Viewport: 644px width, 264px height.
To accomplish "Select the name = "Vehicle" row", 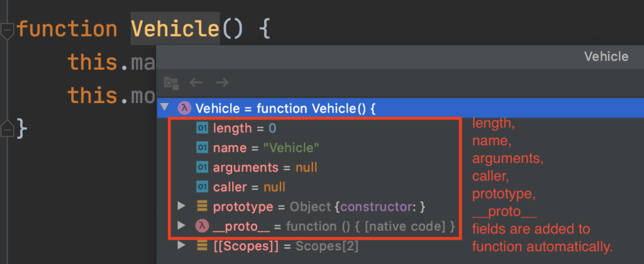I will [308, 148].
